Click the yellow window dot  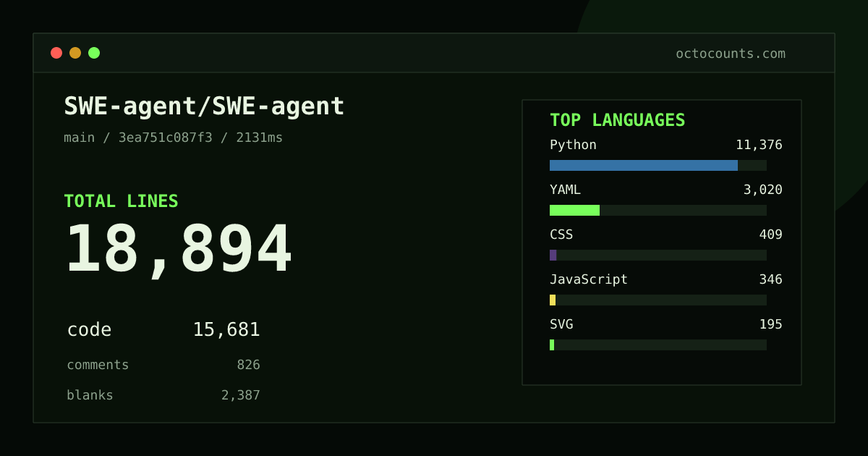(x=75, y=53)
